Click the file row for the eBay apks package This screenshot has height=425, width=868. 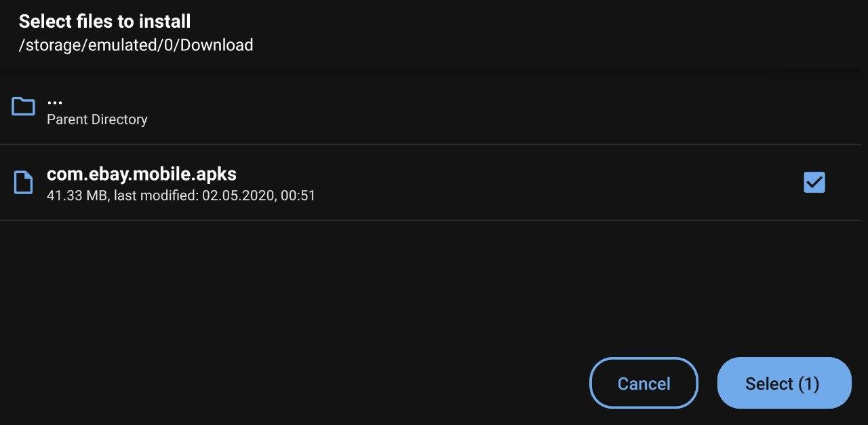coord(407,183)
